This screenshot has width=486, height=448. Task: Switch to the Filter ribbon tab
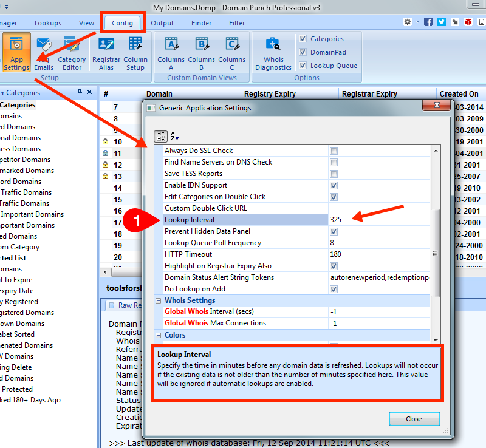click(x=237, y=23)
